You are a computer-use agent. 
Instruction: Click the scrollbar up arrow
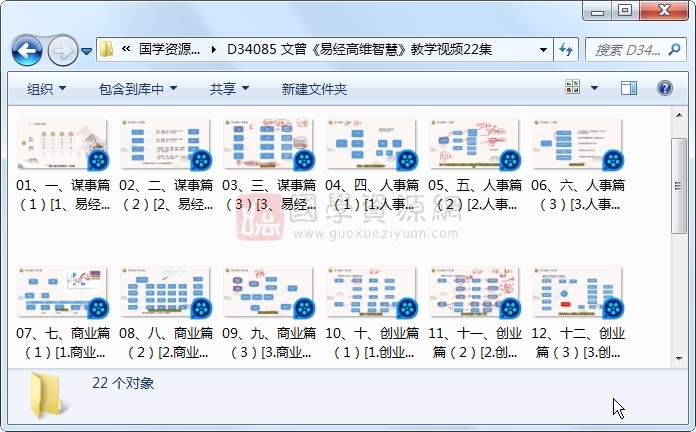[679, 115]
